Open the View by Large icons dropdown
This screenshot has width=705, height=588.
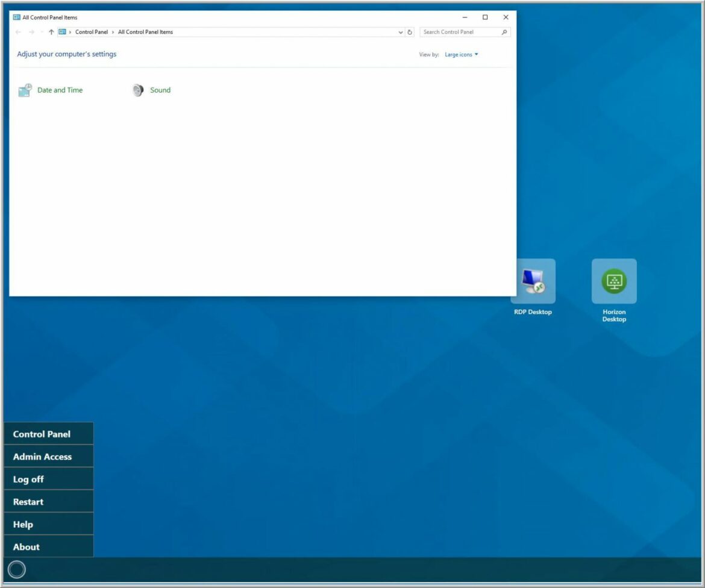coord(462,54)
